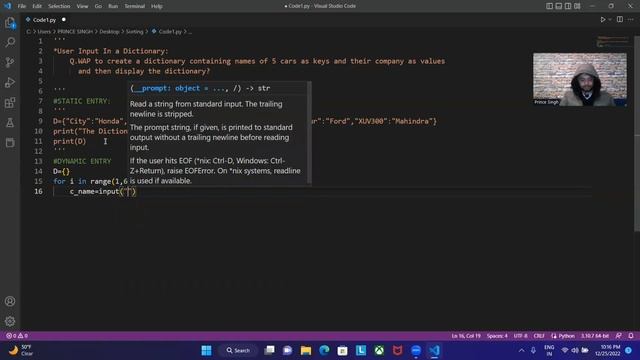Open Users in the breadcrumb path
This screenshot has height=360, width=640.
tap(44, 31)
